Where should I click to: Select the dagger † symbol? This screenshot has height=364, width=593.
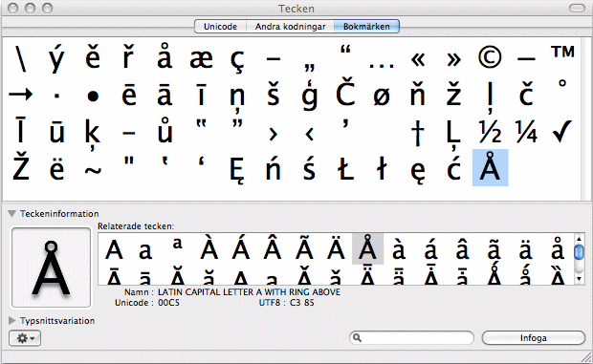pos(418,132)
